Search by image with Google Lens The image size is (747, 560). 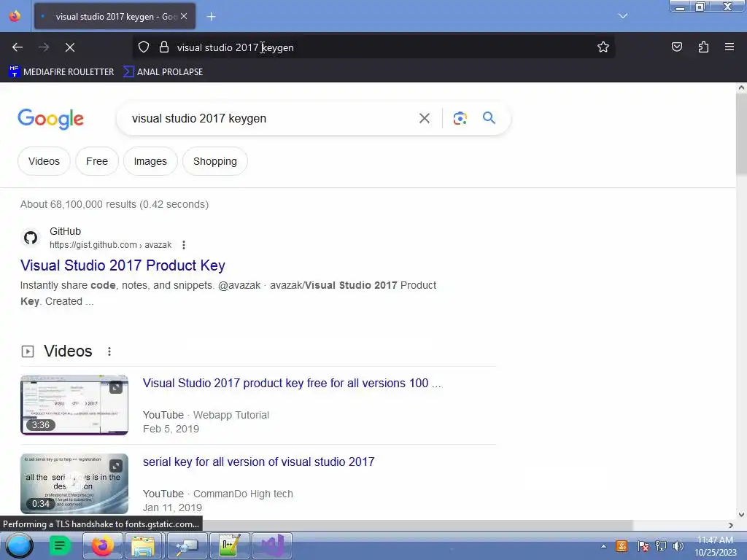(x=460, y=118)
